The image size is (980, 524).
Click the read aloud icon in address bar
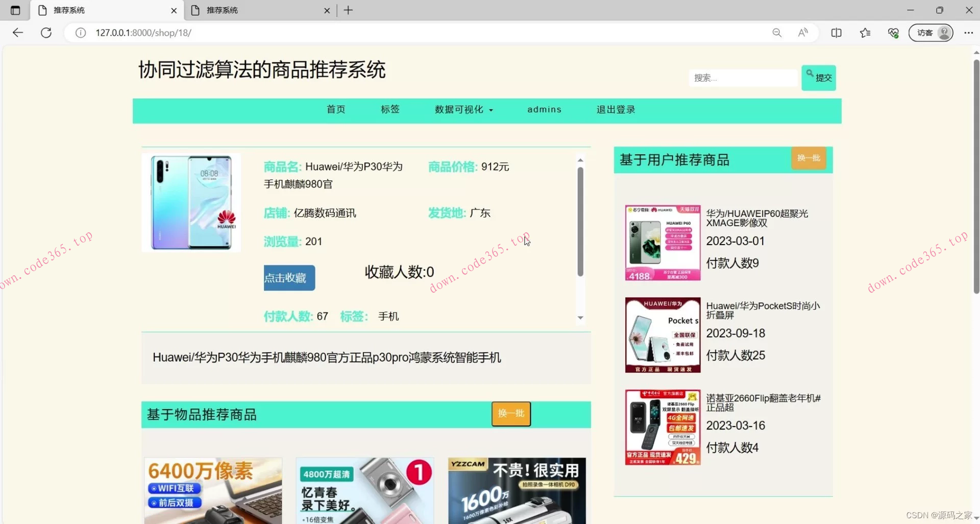(803, 33)
